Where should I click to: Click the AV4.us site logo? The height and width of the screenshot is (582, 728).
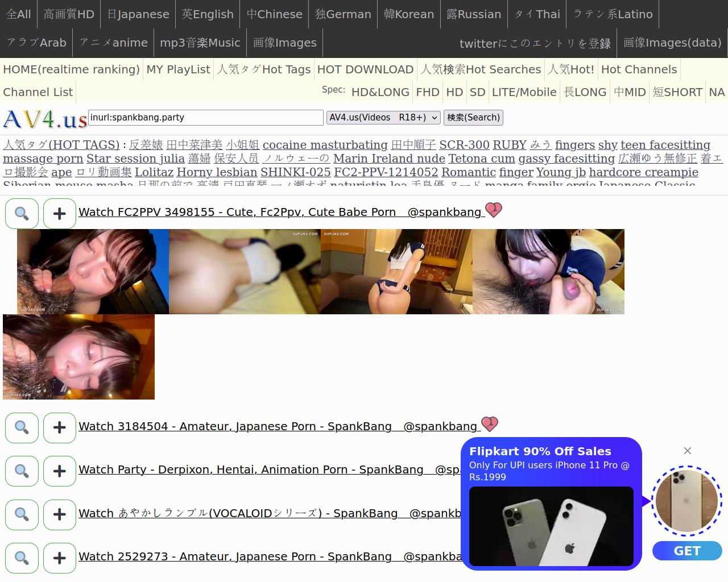45,119
